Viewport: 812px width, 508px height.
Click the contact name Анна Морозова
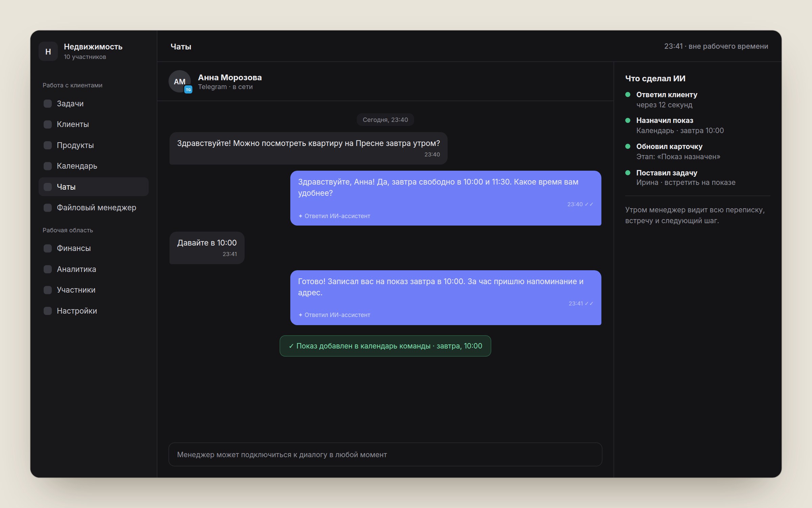pyautogui.click(x=230, y=78)
